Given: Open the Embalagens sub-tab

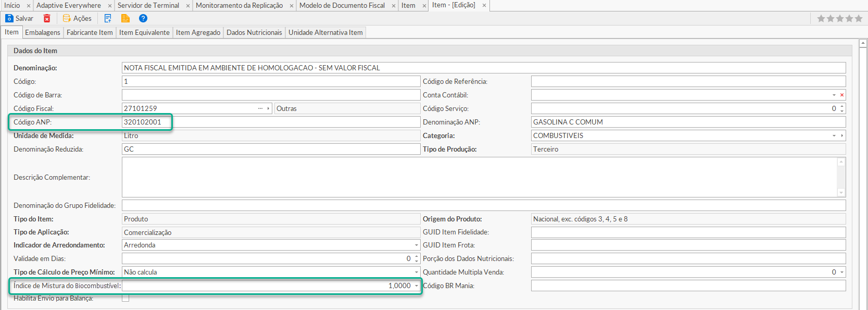Looking at the screenshot, I should tap(43, 32).
